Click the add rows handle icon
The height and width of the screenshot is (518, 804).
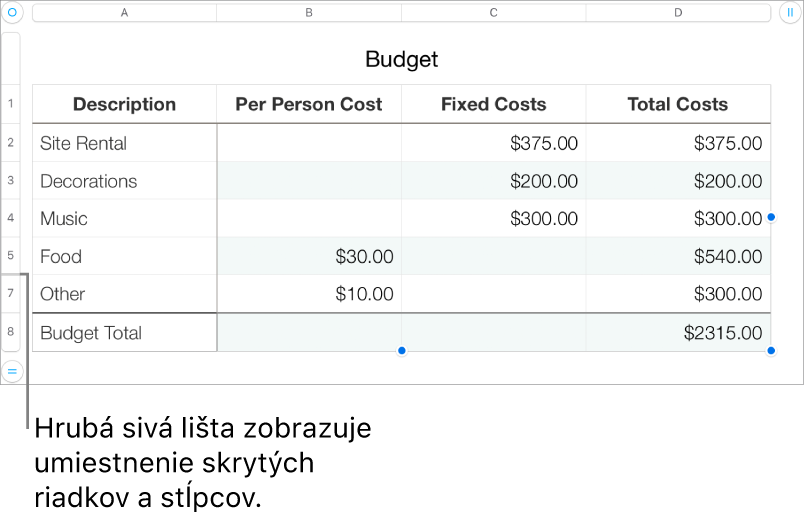coord(12,371)
